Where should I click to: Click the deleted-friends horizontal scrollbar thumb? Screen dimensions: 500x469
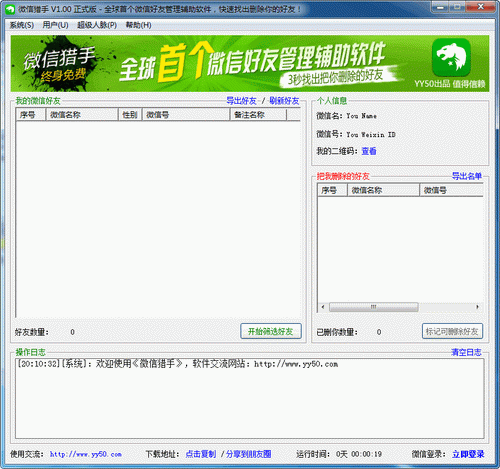(x=374, y=307)
